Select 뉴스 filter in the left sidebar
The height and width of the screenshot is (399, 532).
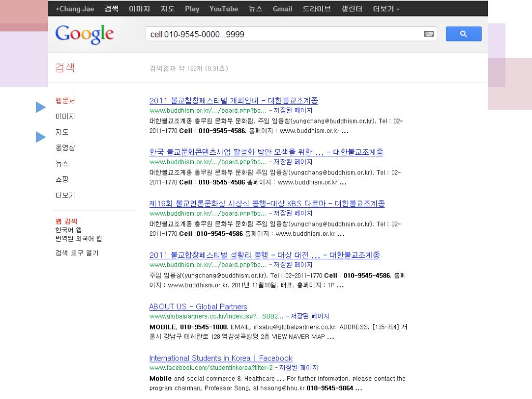click(62, 164)
